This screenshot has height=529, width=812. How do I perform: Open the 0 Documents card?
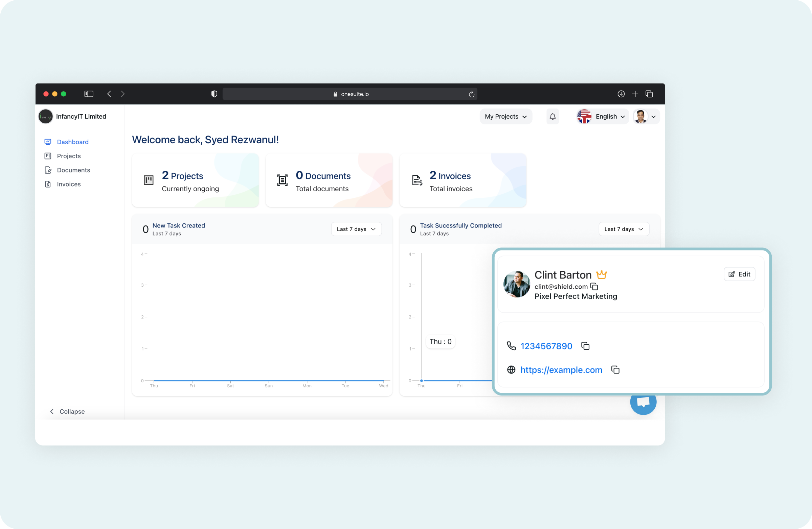(329, 180)
